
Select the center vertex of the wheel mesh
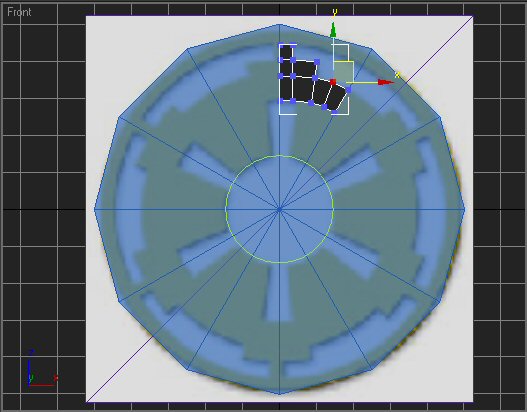pyautogui.click(x=279, y=209)
